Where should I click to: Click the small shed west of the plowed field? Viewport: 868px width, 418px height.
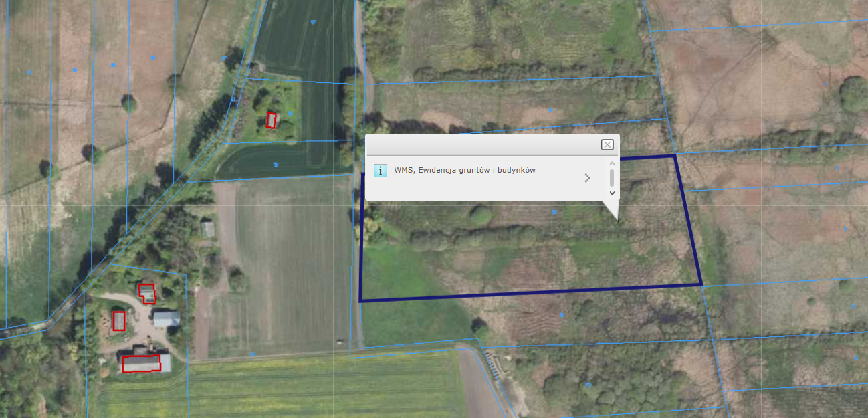tap(208, 229)
